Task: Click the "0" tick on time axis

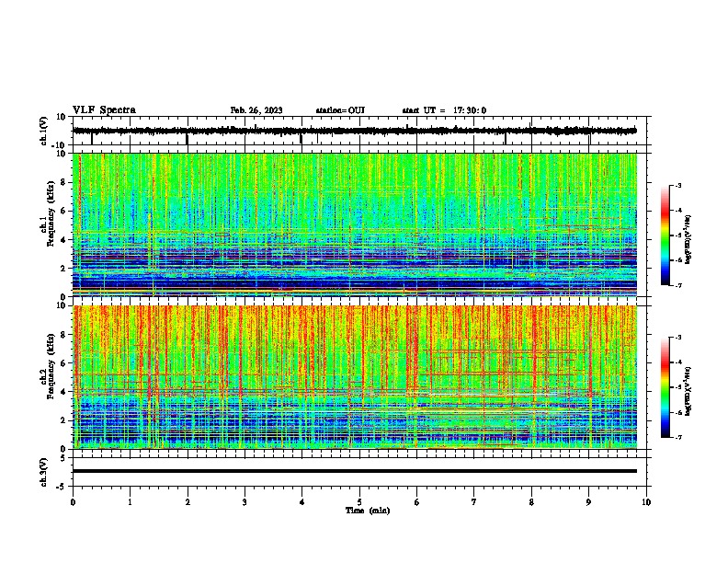Action: pos(73,502)
